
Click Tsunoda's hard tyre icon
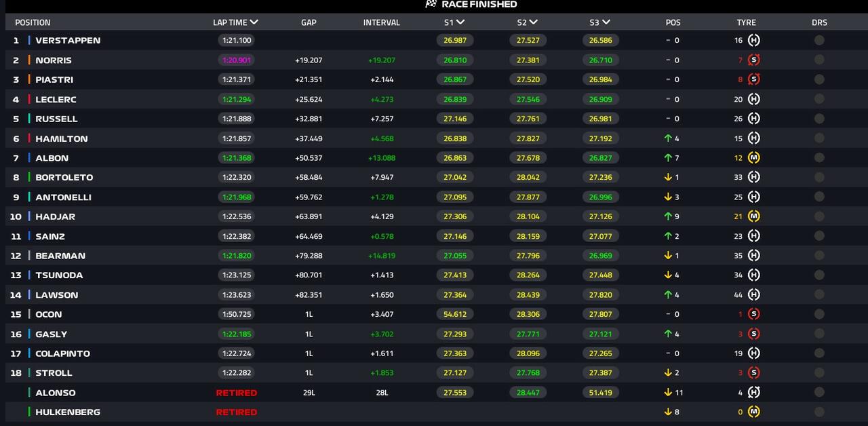point(753,275)
